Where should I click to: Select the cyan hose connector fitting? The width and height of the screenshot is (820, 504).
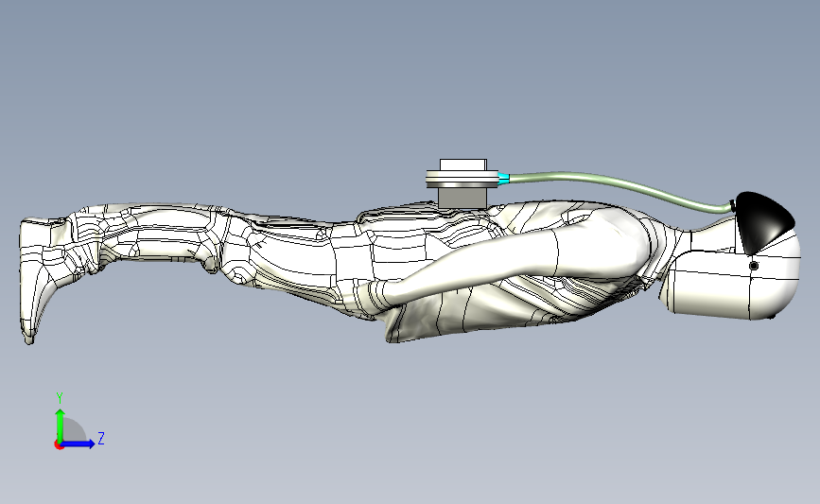tap(502, 179)
